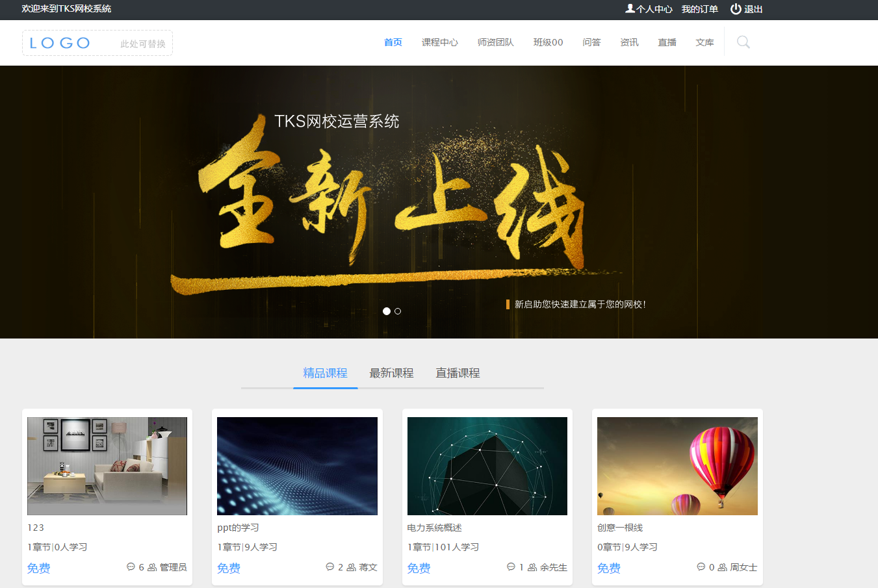878x588 pixels.
Task: Open 课程中心 in the navigation
Action: (440, 42)
